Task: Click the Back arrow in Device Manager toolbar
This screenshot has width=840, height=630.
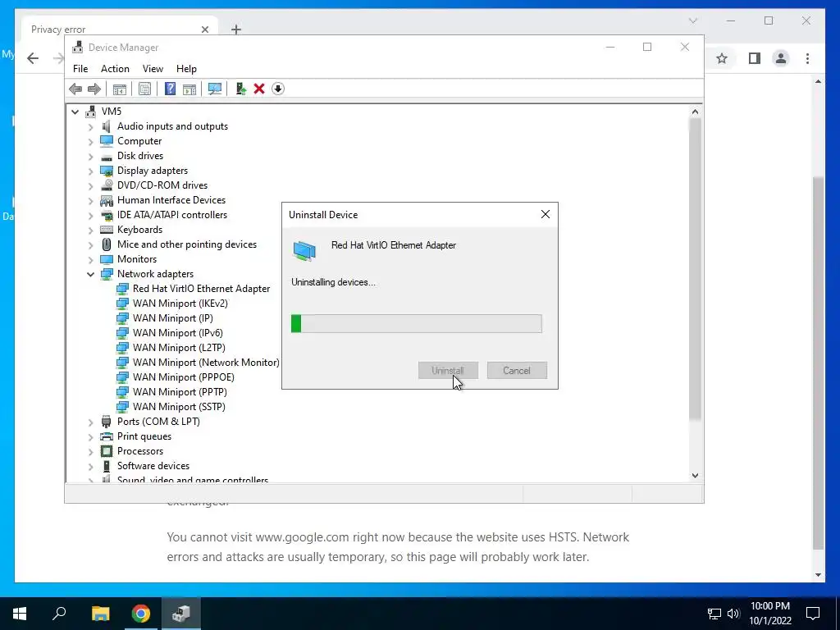Action: (x=75, y=89)
